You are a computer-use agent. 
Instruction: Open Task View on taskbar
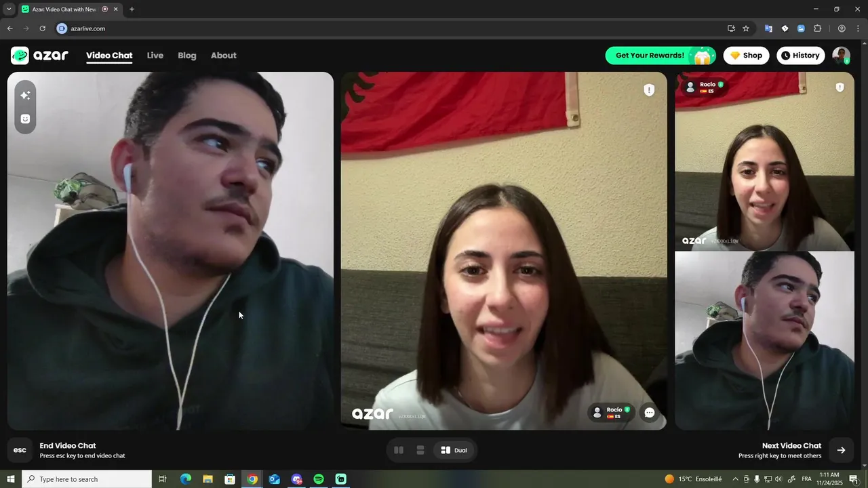pyautogui.click(x=163, y=479)
